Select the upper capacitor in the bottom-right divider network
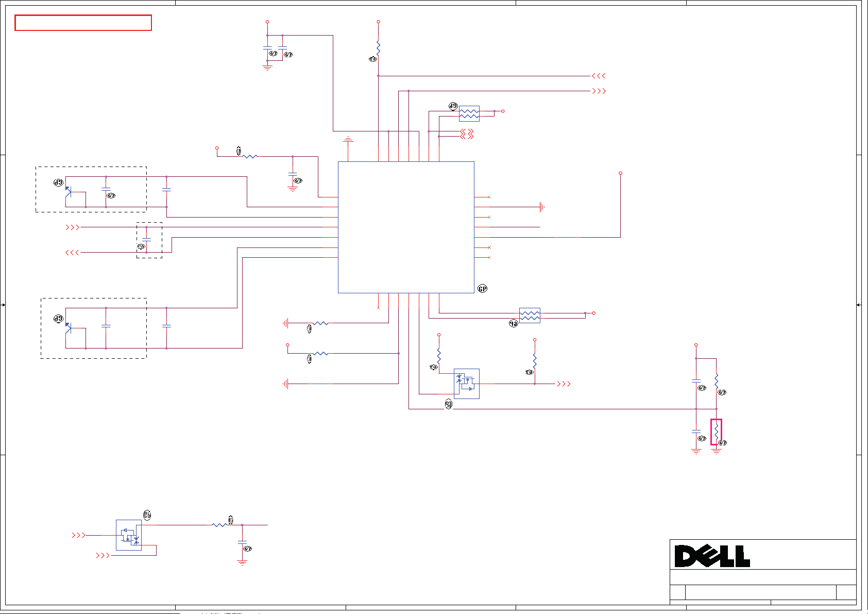The height and width of the screenshot is (614, 868). point(696,380)
